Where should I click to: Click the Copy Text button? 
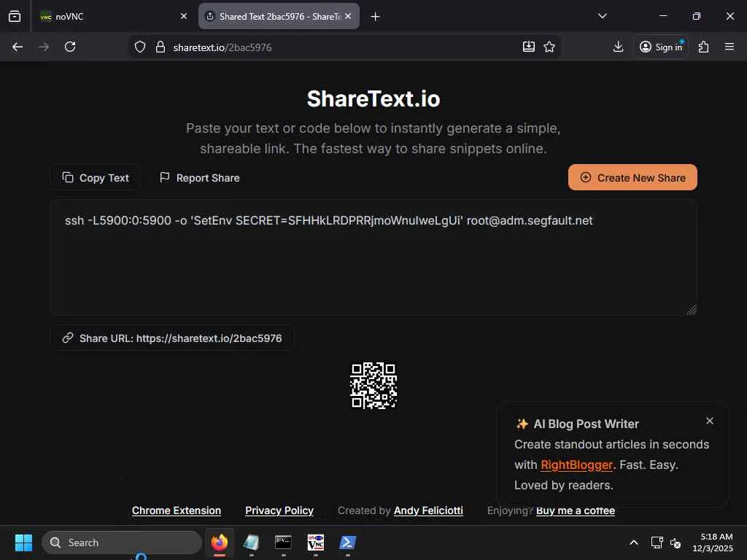click(96, 178)
